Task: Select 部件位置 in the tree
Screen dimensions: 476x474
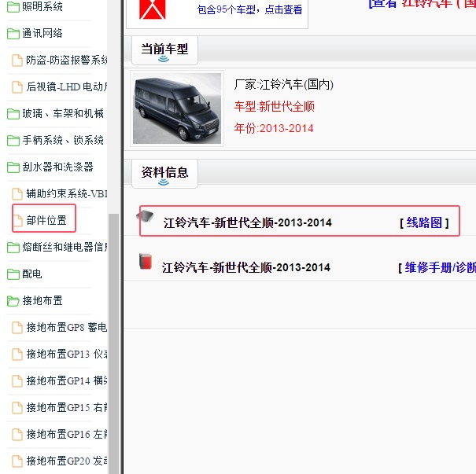Action: tap(46, 220)
